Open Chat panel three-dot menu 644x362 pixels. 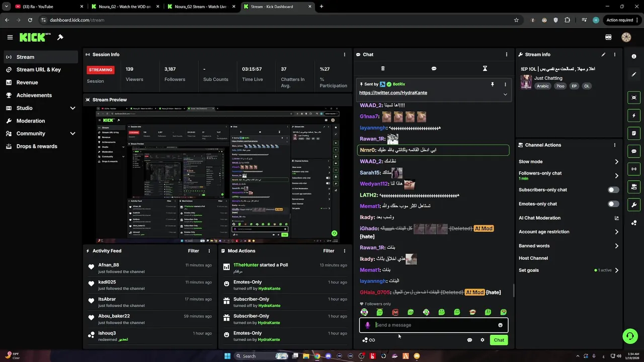click(x=507, y=54)
